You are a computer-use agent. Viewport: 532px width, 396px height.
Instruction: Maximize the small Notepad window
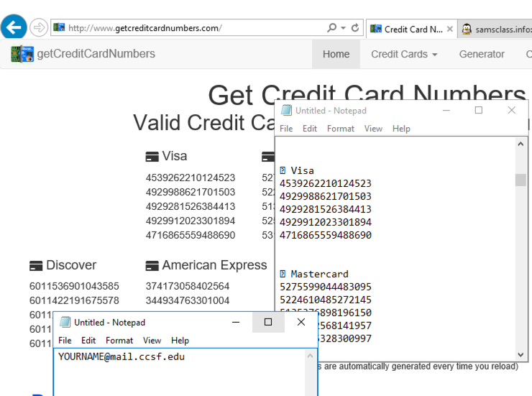[x=268, y=322]
